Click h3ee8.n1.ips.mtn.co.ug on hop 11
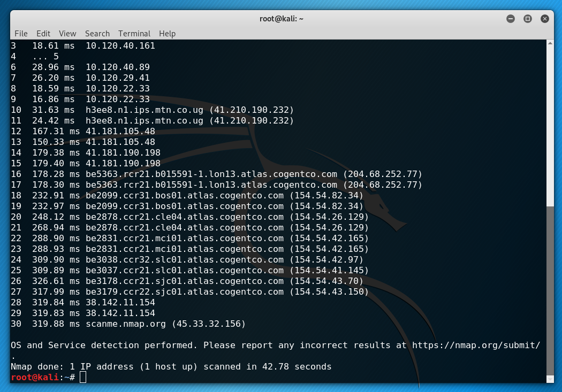This screenshot has height=392, width=562. (x=145, y=121)
